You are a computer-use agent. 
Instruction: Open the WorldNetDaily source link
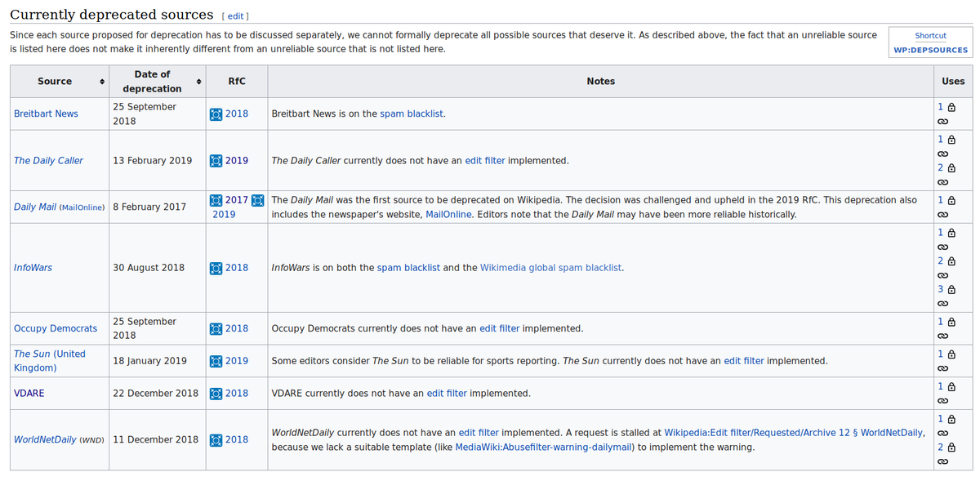(x=45, y=440)
